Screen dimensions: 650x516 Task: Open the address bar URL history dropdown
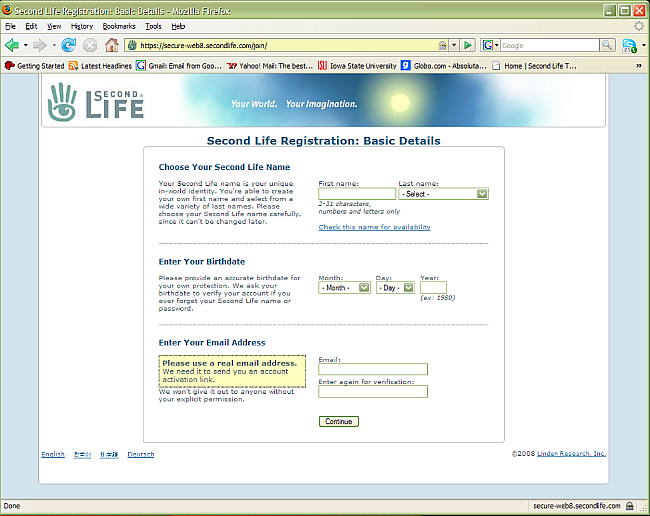tap(454, 45)
